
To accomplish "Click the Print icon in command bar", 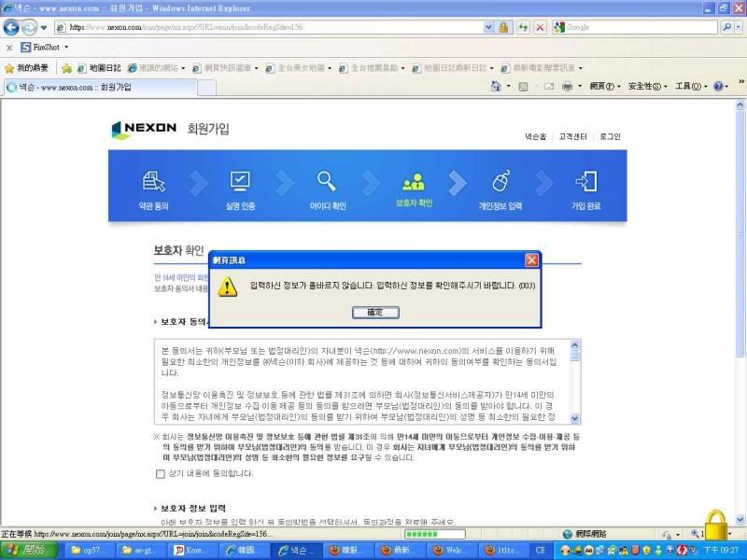I will [x=568, y=86].
